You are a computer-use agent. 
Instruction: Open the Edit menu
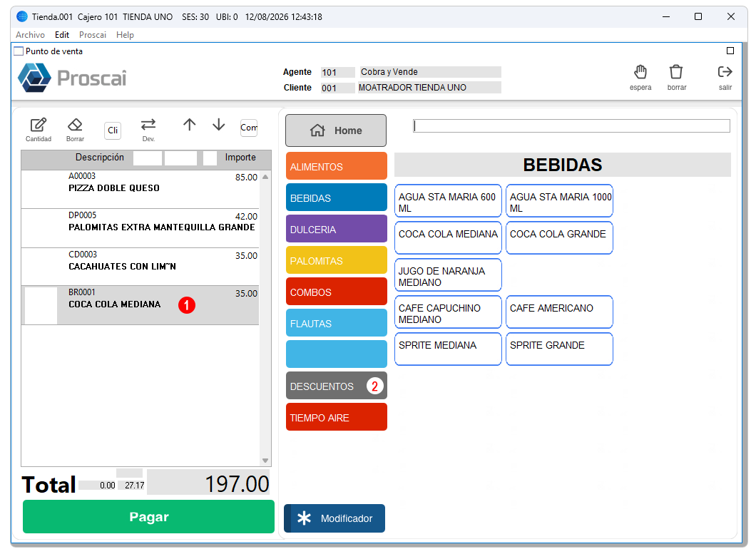pos(62,35)
